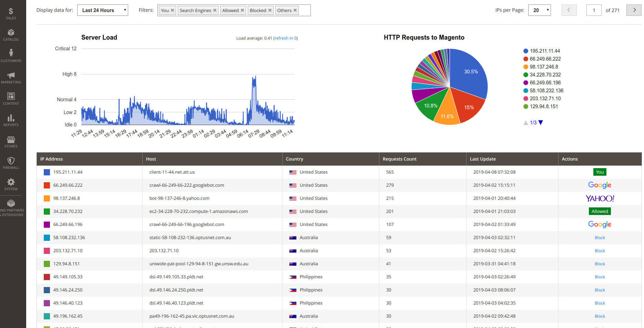644x328 pixels.
Task: Click 'refresh in 0' link
Action: [285, 38]
